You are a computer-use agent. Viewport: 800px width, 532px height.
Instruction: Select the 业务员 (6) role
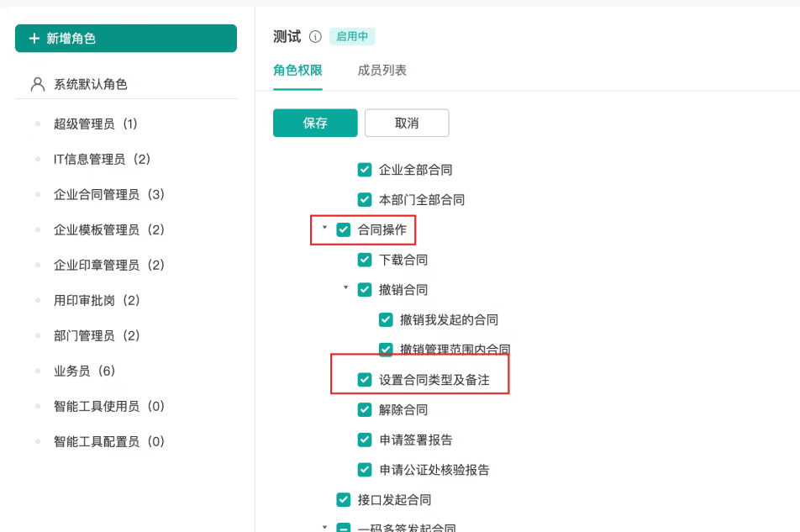(85, 371)
